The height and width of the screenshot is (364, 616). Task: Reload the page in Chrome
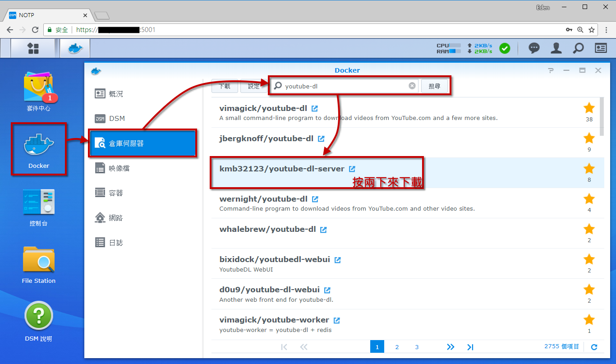[35, 30]
